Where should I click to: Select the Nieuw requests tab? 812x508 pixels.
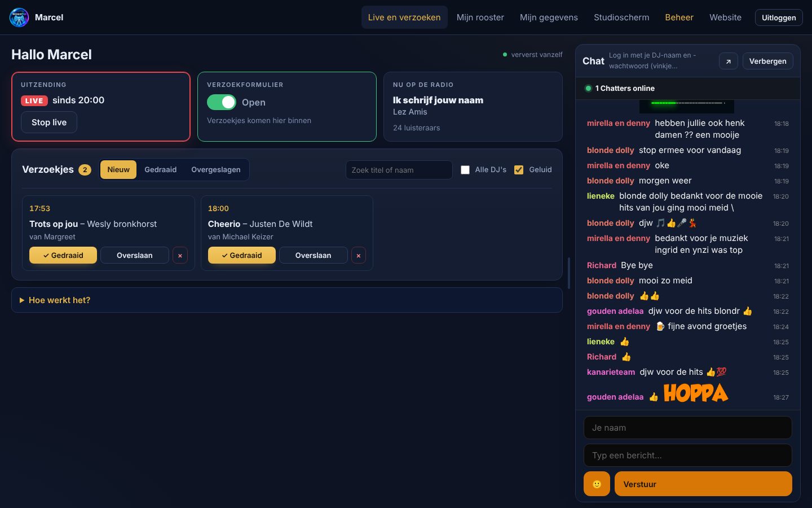118,169
